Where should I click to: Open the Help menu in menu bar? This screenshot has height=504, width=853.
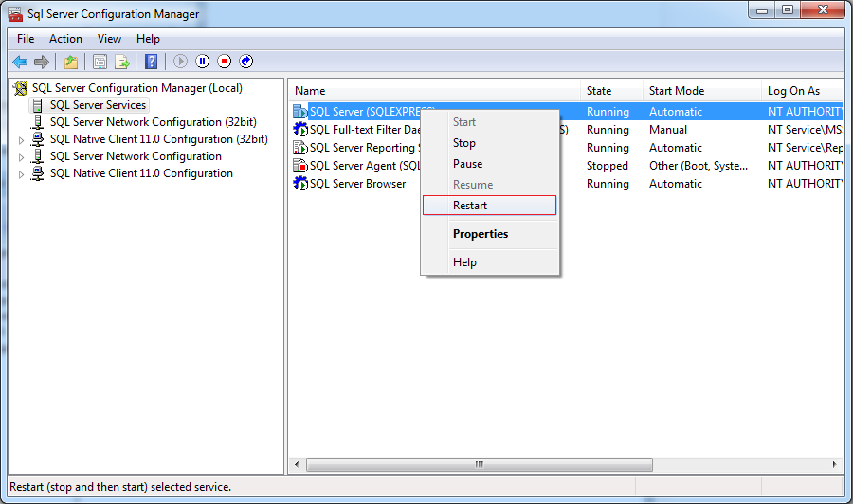click(148, 39)
